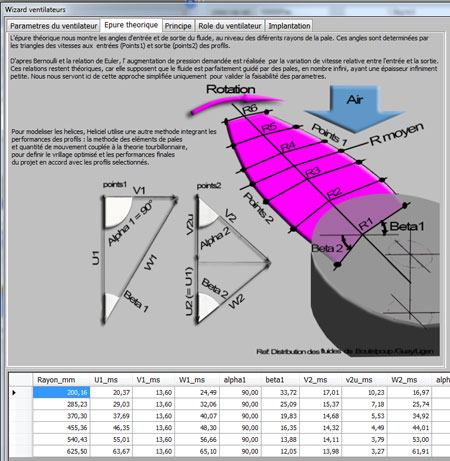
Task: Click W2_ms value 61,91
Action: (x=410, y=451)
